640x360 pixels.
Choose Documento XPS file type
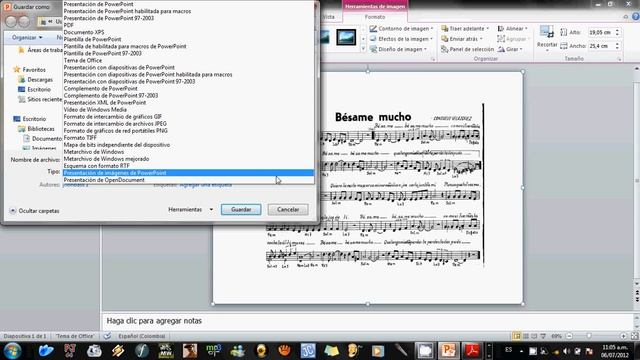[x=189, y=32]
